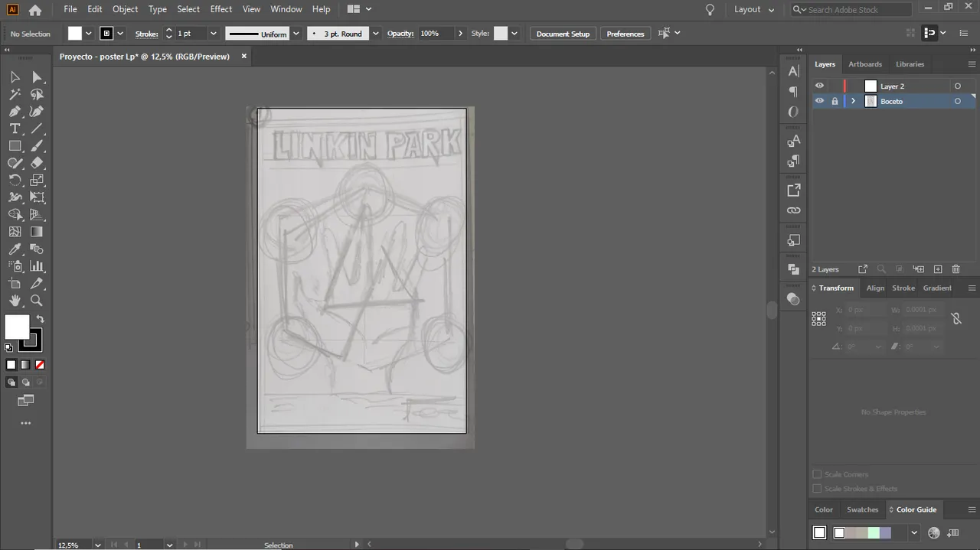Open the Effect menu
The height and width of the screenshot is (550, 980).
(221, 9)
